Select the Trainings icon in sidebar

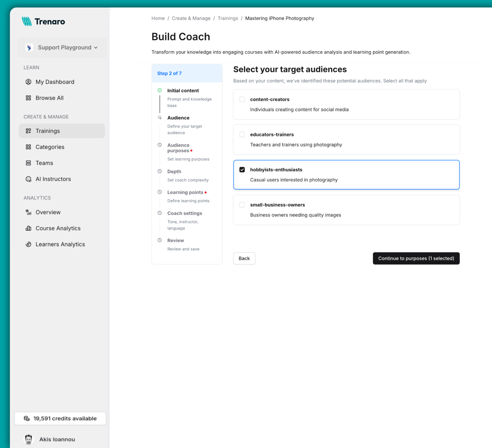[x=28, y=131]
